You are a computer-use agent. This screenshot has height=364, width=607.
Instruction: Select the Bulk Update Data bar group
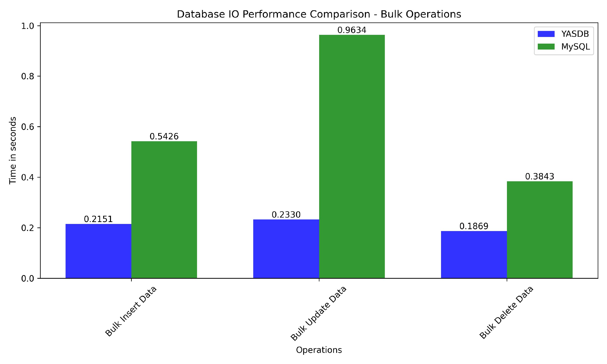pyautogui.click(x=303, y=173)
